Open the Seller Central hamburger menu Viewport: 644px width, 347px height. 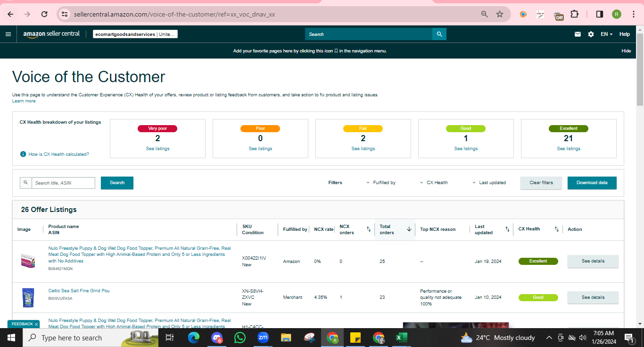8,34
